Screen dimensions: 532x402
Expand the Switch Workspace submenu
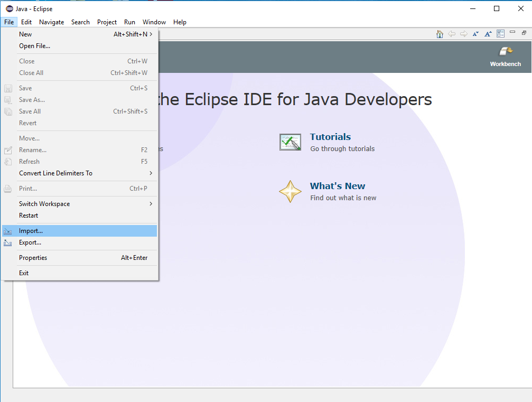pyautogui.click(x=79, y=203)
